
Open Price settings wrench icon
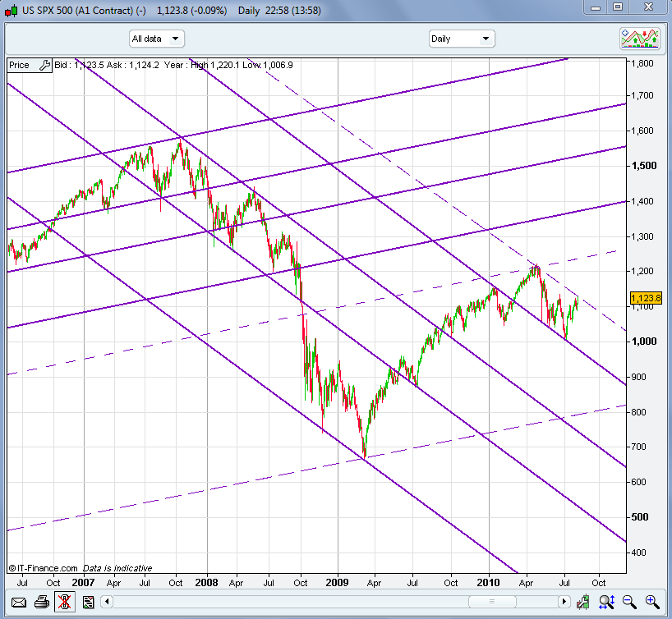tap(44, 65)
